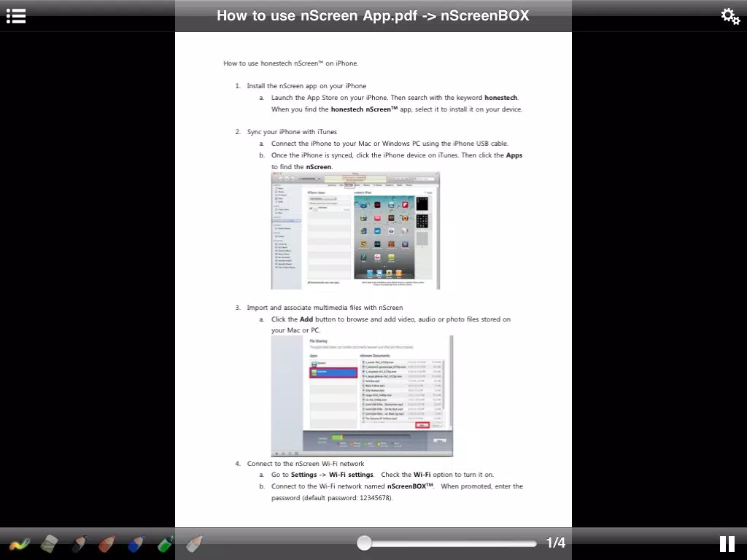This screenshot has height=560, width=747.
Task: Click the line "Go to Settings -> Wi-Fi settings"
Action: pyautogui.click(x=382, y=475)
